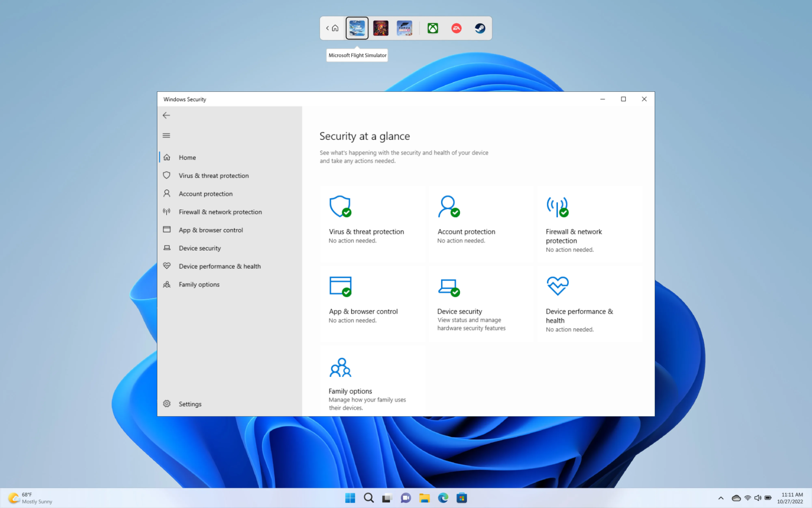
Task: Click the battery tray icon
Action: pyautogui.click(x=768, y=498)
